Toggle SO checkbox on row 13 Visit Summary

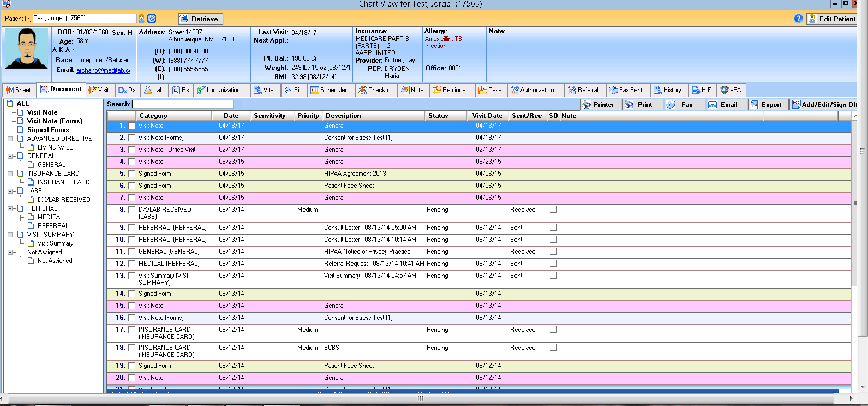pyautogui.click(x=553, y=276)
